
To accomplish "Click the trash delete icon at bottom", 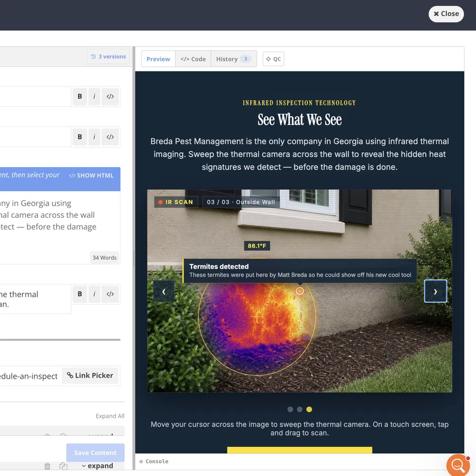I will pyautogui.click(x=48, y=466).
